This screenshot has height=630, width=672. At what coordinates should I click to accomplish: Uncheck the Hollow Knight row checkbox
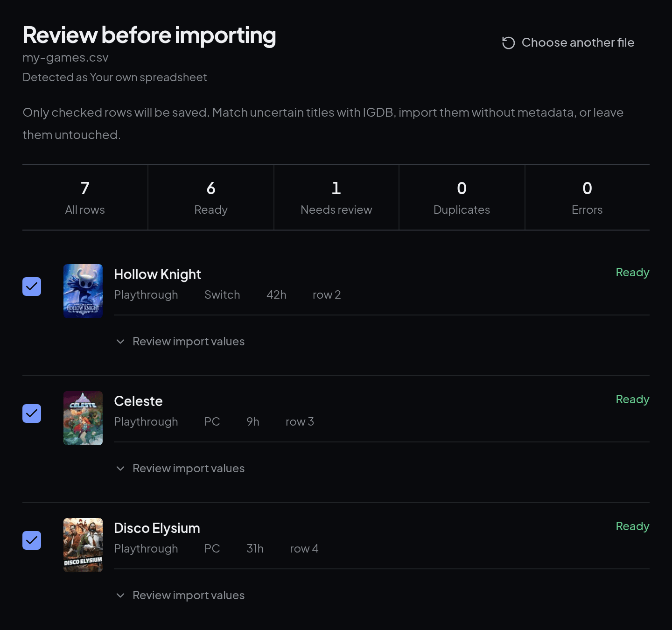click(32, 287)
